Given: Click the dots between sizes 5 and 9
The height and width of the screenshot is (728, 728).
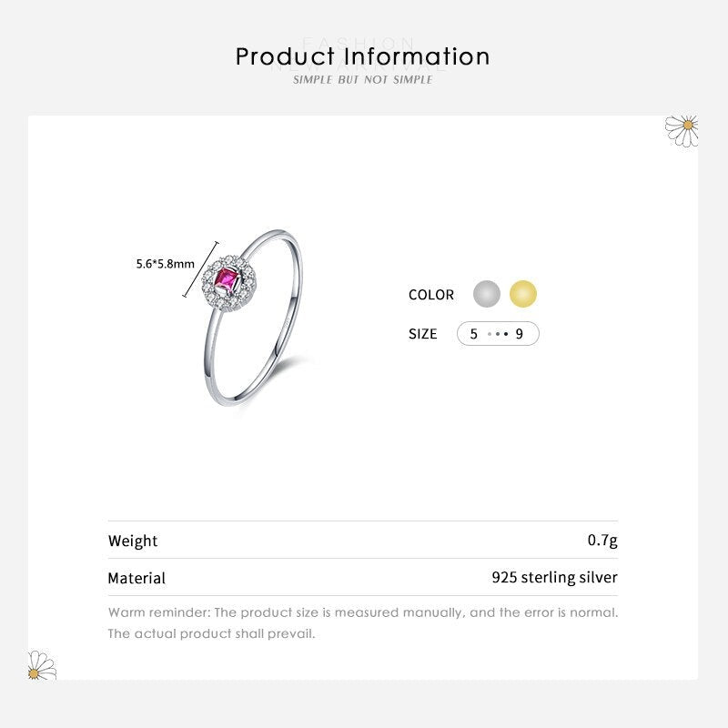Looking at the screenshot, I should (x=497, y=334).
